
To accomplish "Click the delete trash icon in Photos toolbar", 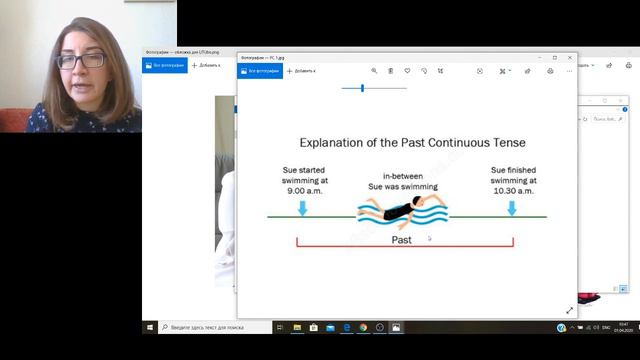I will 391,71.
